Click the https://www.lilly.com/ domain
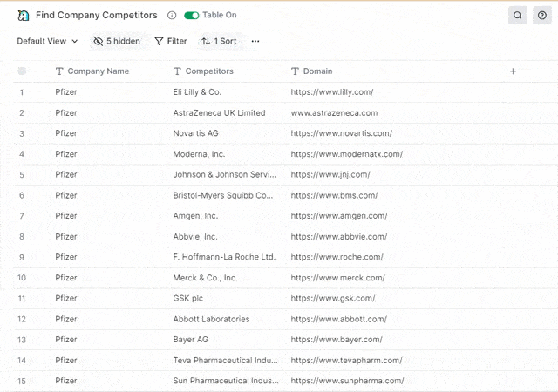558x392 pixels. pyautogui.click(x=332, y=92)
